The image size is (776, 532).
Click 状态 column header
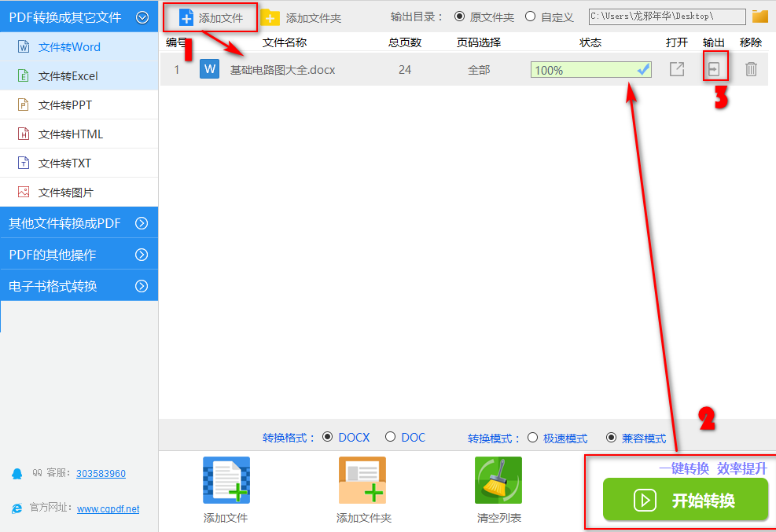(590, 42)
